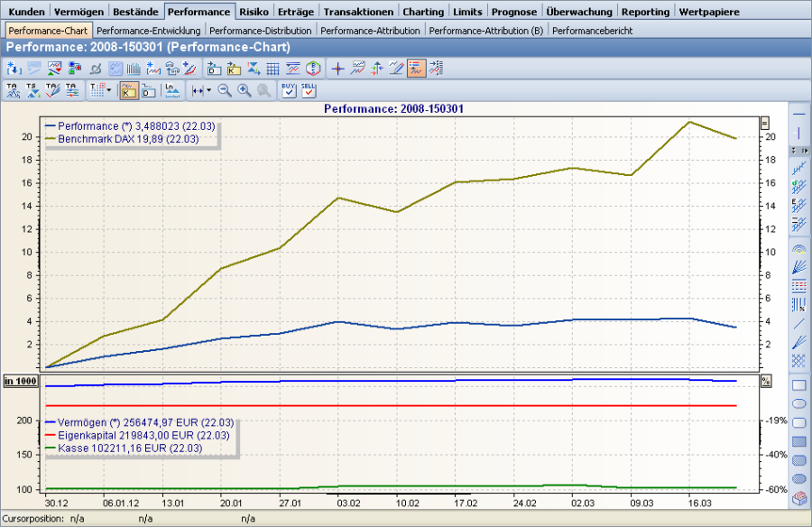The height and width of the screenshot is (527, 812).
Task: Click the Ln logarithmic scale icon
Action: [x=169, y=90]
